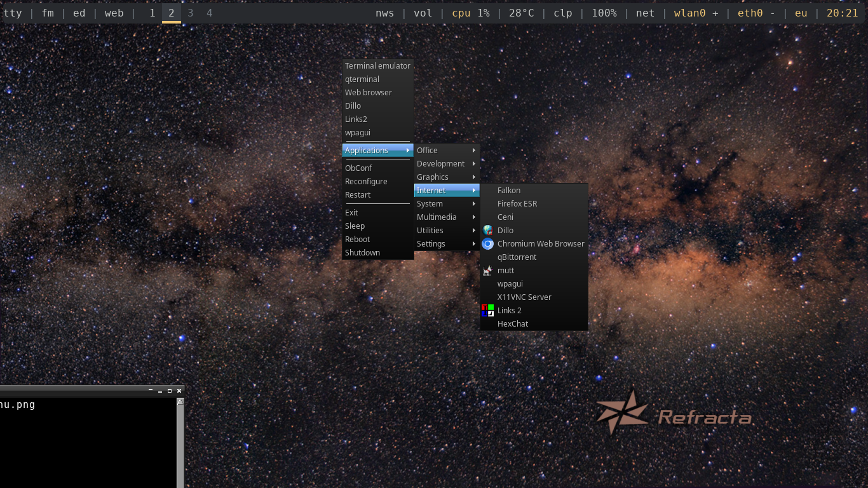
Task: Expand the Development submenu arrow
Action: 474,163
